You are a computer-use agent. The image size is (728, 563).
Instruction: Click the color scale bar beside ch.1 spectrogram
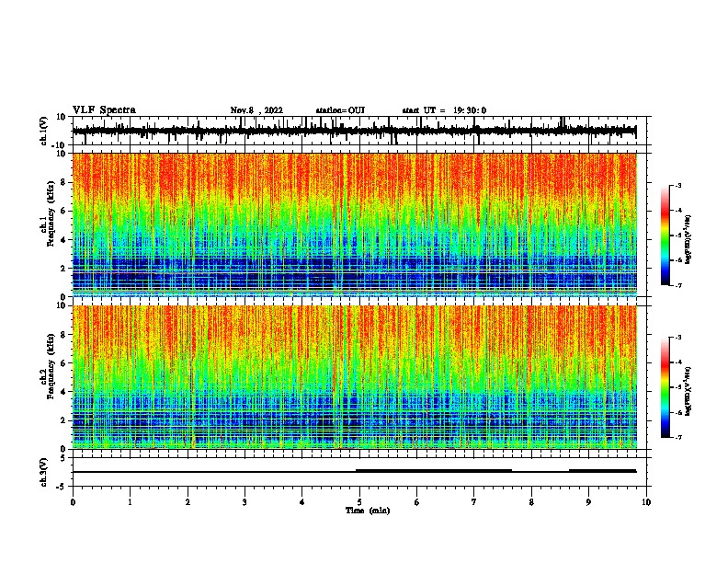[x=665, y=236]
